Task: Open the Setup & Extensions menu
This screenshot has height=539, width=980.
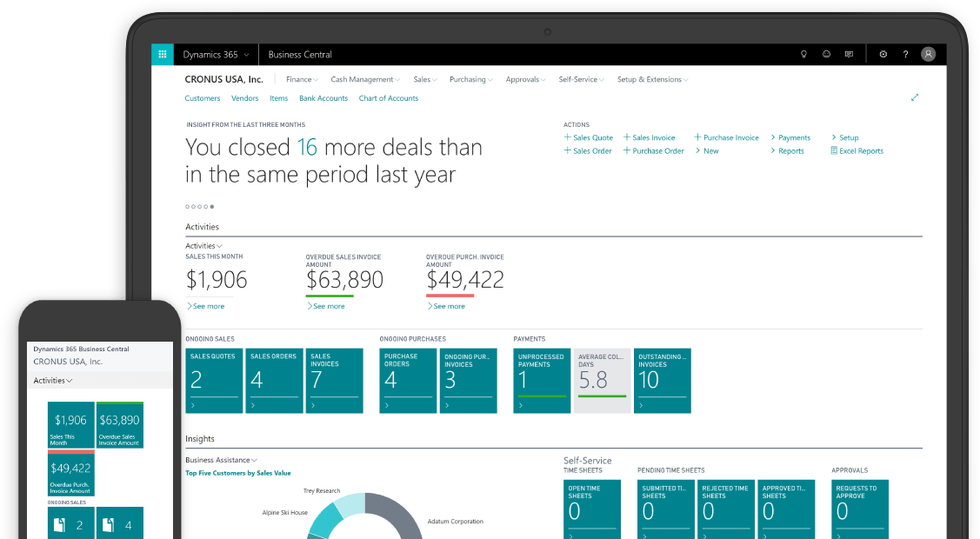Action: (x=651, y=79)
